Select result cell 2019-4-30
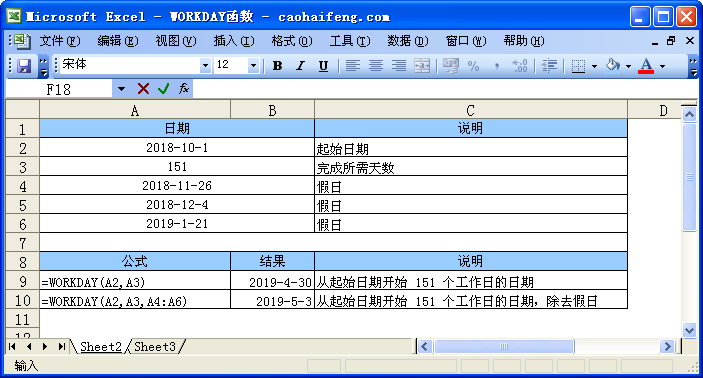This screenshot has width=703, height=378. point(272,281)
